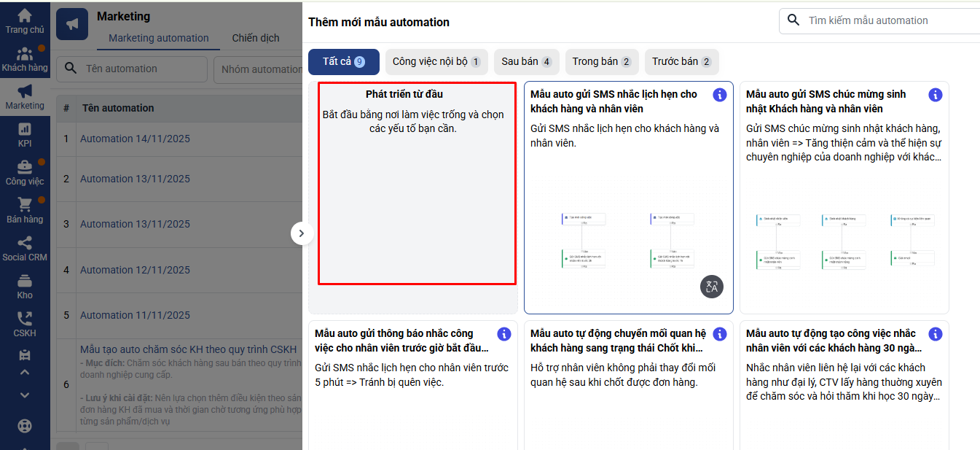
Task: Click the lifebuoy help icon in sidebar
Action: (x=25, y=425)
